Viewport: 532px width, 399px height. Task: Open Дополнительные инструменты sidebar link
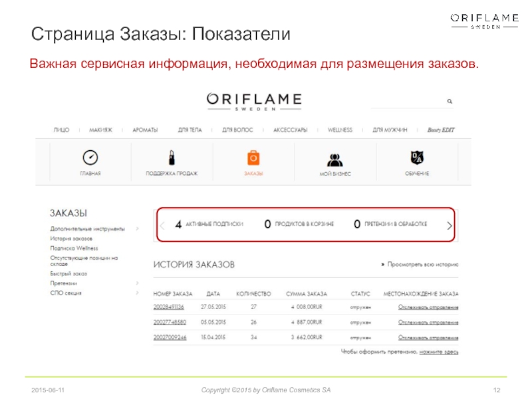point(88,229)
